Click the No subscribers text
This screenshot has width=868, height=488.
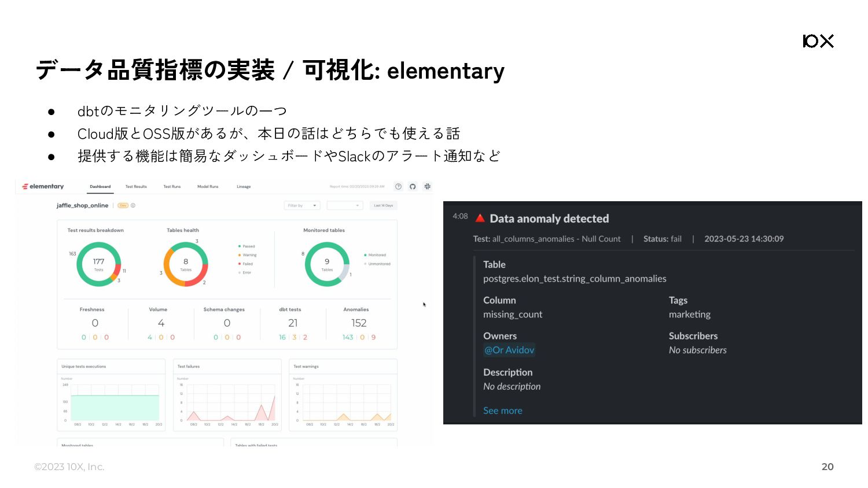pyautogui.click(x=698, y=350)
